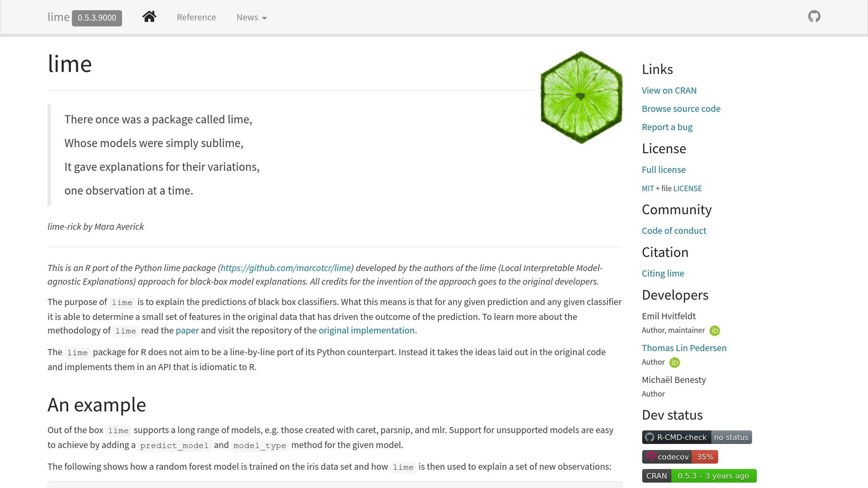The height and width of the screenshot is (488, 868).
Task: Open the Reference menu item
Action: click(x=196, y=17)
